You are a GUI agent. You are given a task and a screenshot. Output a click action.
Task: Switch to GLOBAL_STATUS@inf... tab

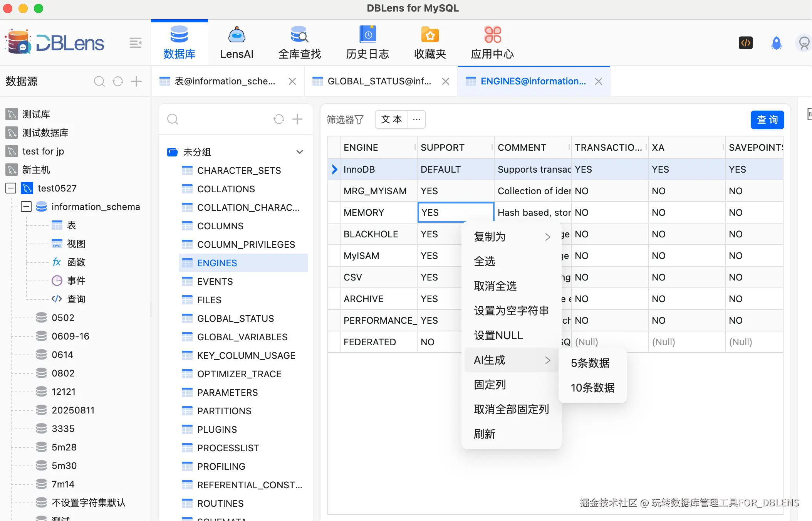(379, 81)
